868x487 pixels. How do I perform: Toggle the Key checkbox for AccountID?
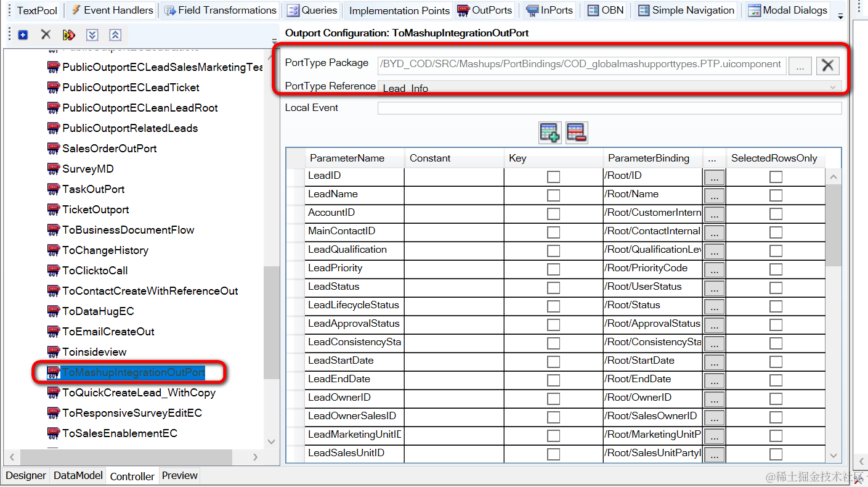[554, 214]
